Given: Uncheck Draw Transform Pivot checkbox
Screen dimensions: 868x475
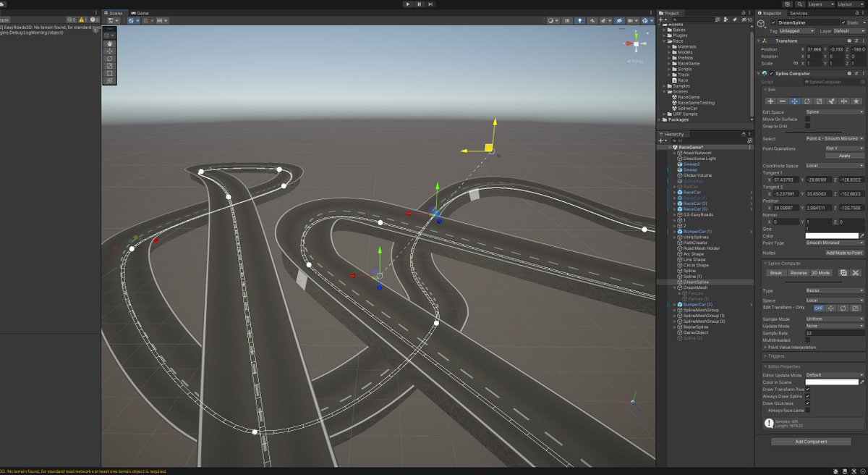Looking at the screenshot, I should (808, 389).
